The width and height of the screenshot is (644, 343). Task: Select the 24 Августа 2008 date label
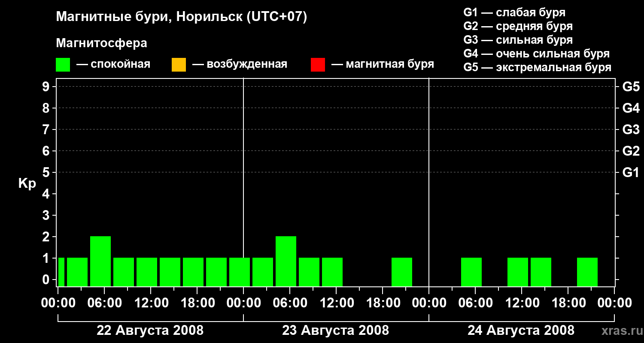coord(521,331)
